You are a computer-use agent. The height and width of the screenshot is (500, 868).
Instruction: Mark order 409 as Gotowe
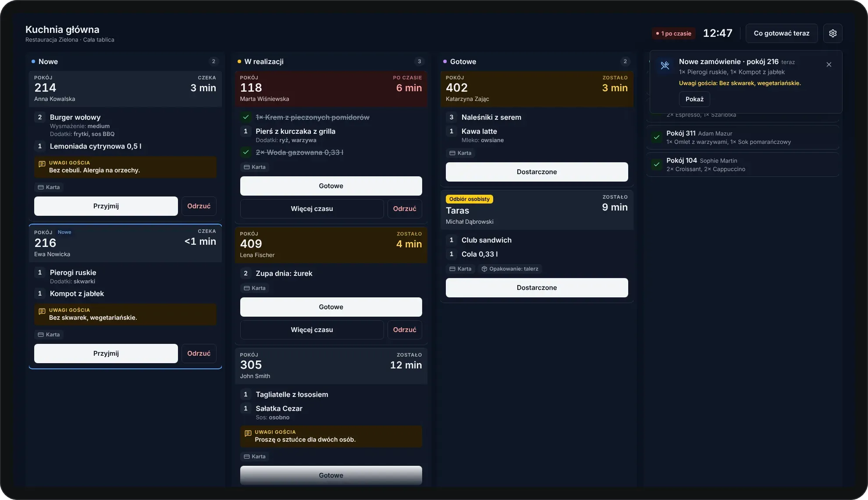(x=331, y=307)
